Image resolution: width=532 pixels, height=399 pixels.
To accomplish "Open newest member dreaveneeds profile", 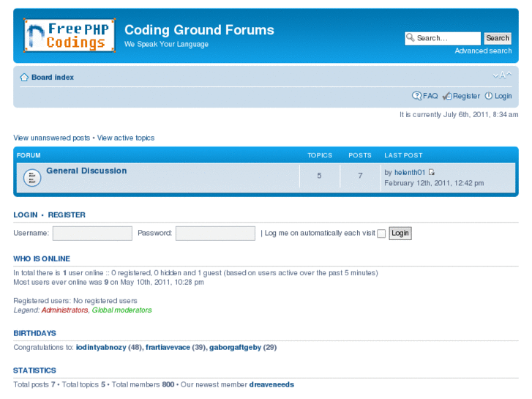I will 271,385.
